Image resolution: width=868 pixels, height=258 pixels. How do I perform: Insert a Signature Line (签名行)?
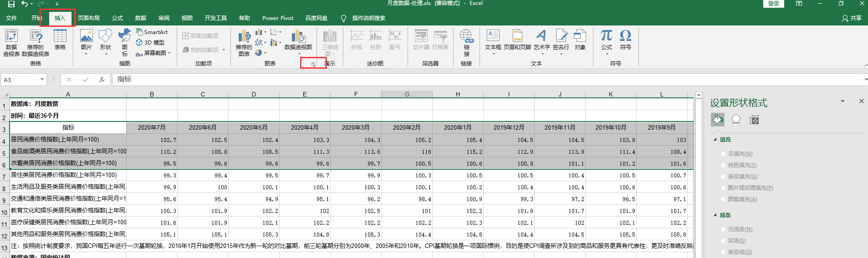click(561, 42)
